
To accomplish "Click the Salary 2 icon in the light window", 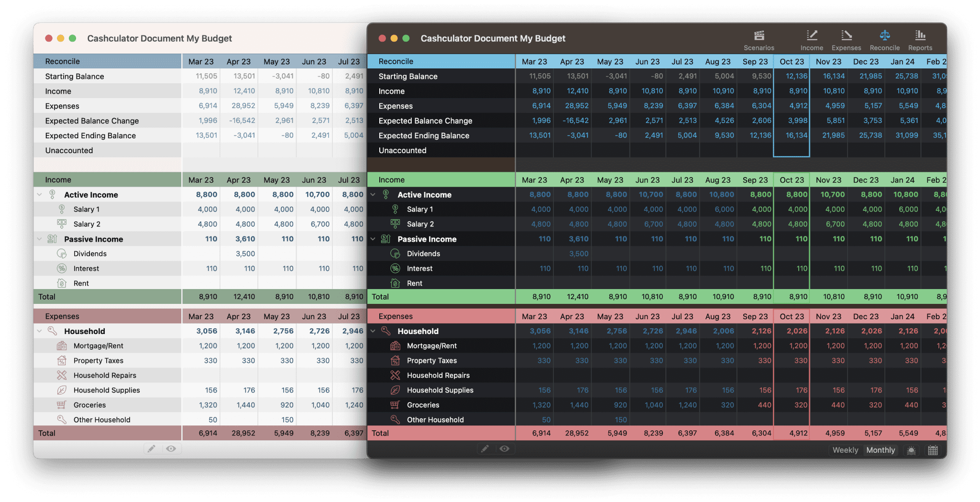I will point(62,223).
